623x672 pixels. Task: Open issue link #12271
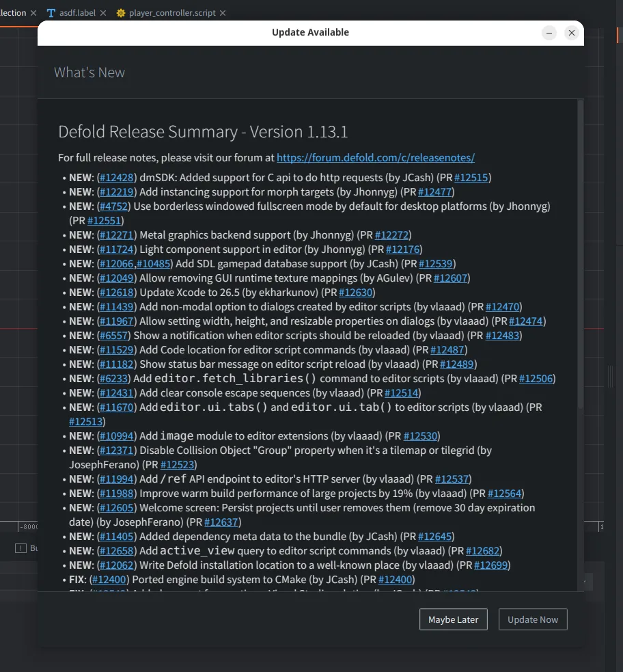116,235
